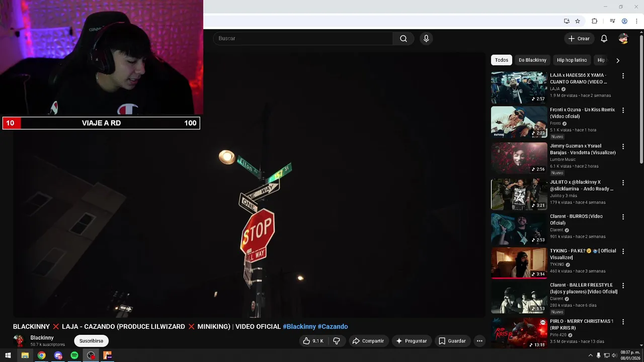Start voice search with microphone icon
Screen dimensions: 644x362
[426, 39]
